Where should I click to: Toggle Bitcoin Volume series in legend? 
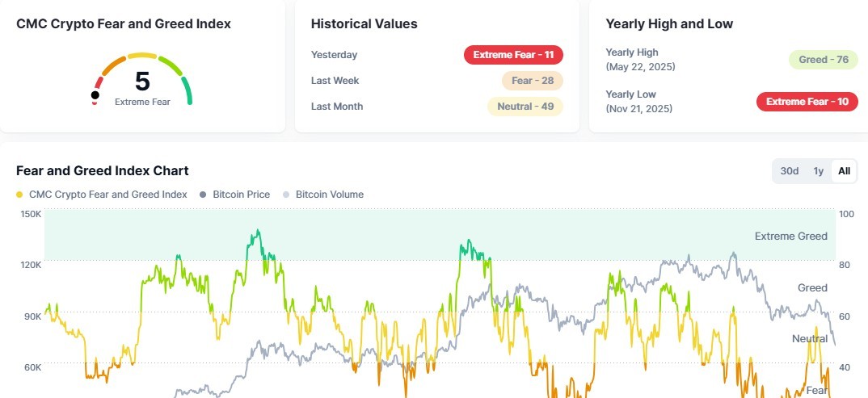click(x=329, y=195)
